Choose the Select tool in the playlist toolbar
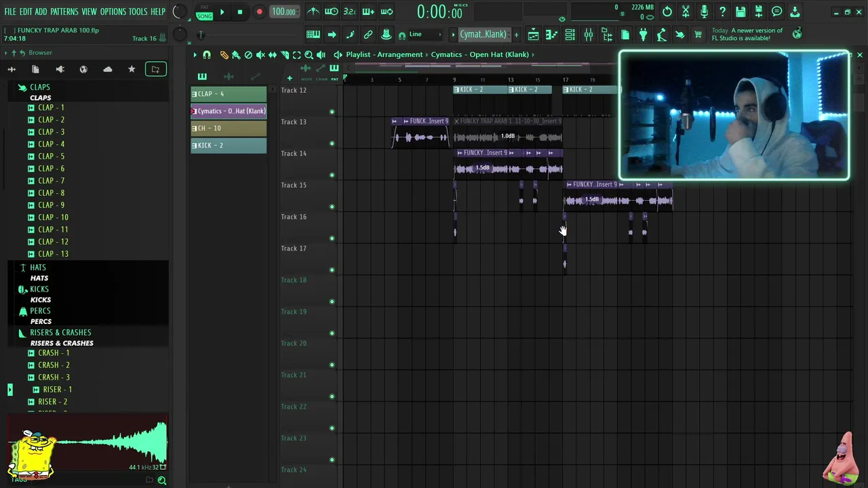 click(296, 55)
